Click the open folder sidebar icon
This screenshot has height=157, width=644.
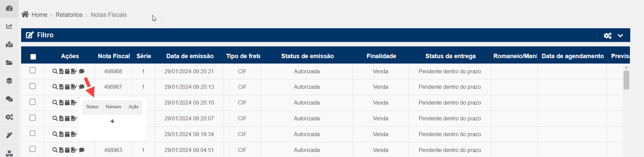tap(9, 63)
